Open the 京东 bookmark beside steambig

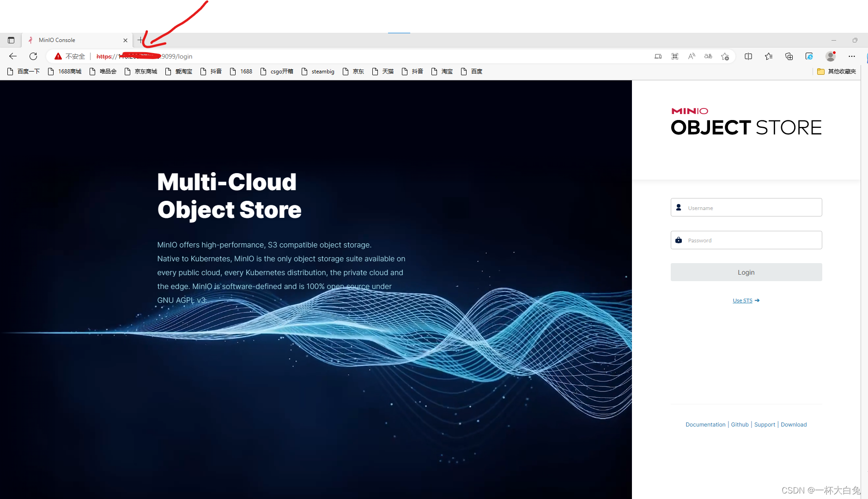(353, 72)
